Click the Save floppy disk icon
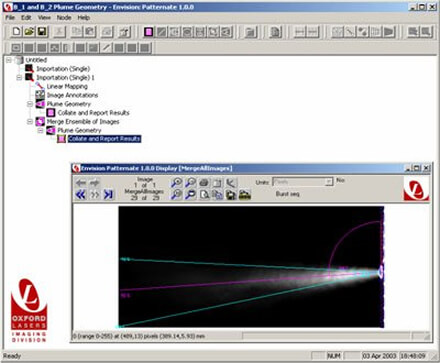The image size is (440, 363). click(x=42, y=32)
